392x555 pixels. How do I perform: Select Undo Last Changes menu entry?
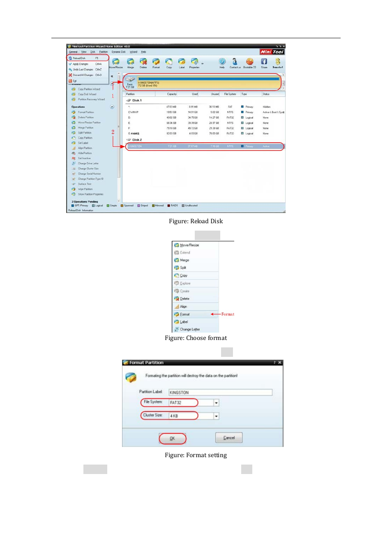[88, 69]
